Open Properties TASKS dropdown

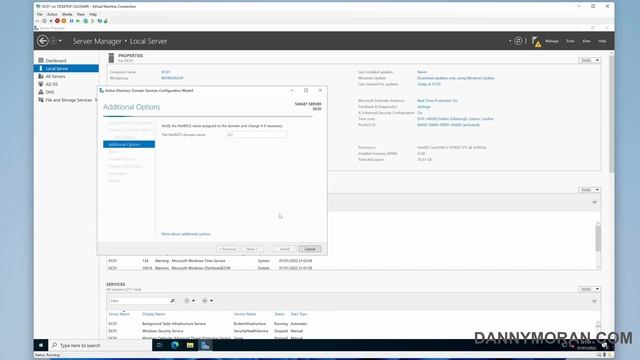[589, 60]
